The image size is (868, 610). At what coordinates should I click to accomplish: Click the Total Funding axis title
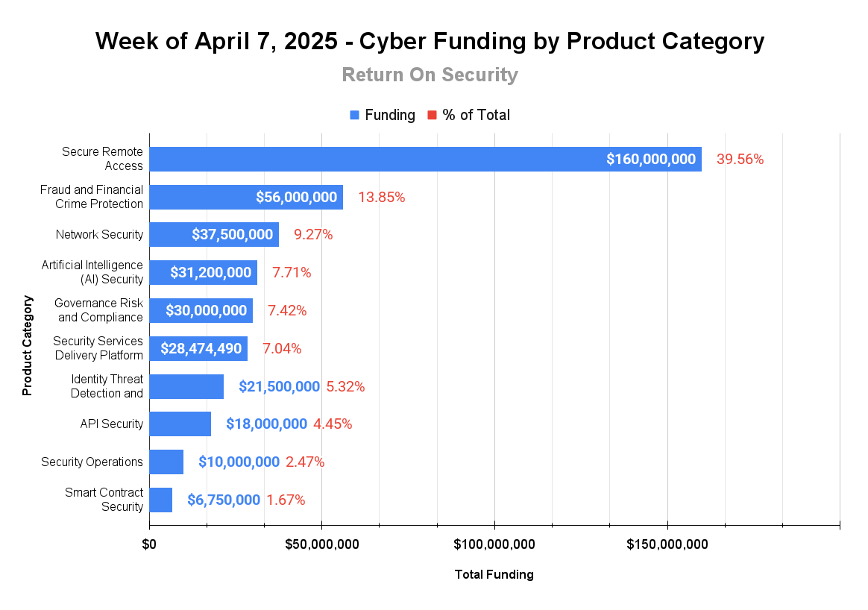tap(494, 574)
